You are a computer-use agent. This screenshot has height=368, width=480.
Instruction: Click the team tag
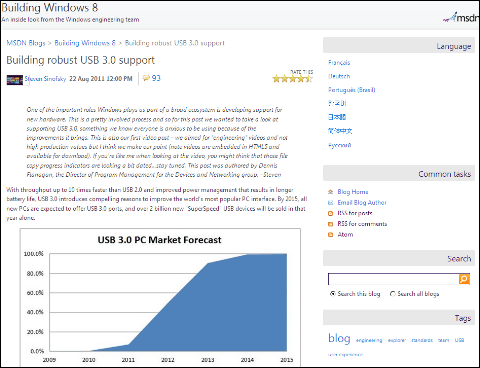coord(443,340)
